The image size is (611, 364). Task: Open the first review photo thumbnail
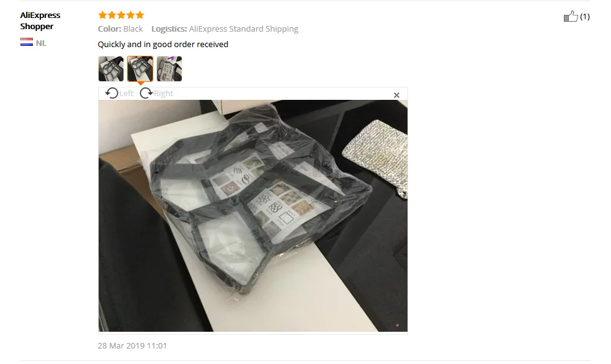point(111,69)
